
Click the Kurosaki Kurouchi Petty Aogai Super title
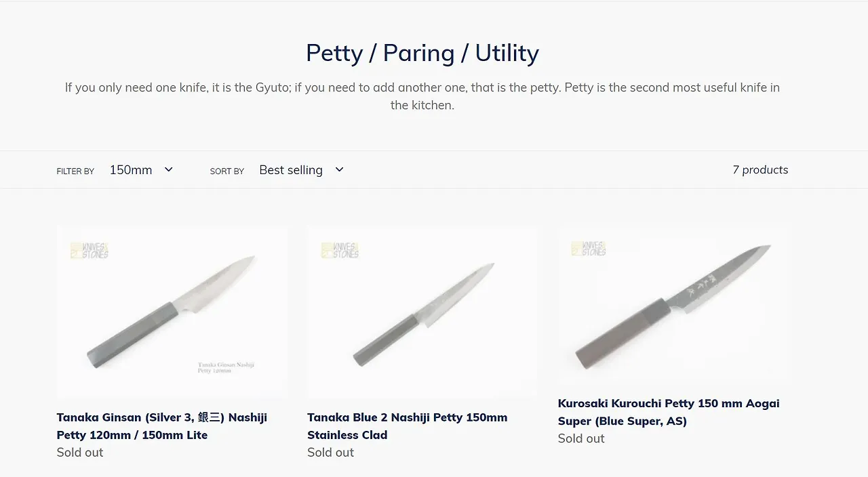pos(669,412)
